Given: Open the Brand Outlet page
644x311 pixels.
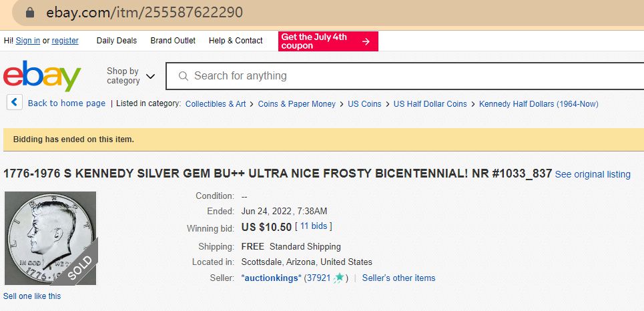Looking at the screenshot, I should (x=173, y=41).
